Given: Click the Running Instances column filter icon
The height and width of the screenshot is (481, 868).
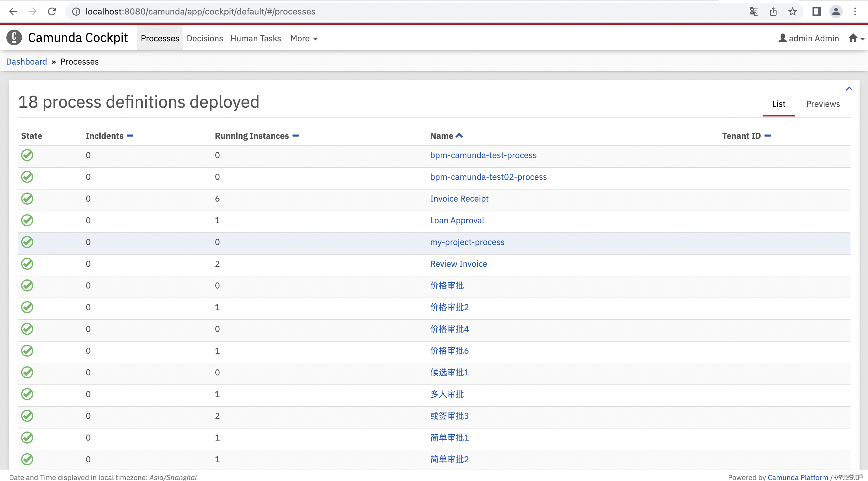Looking at the screenshot, I should (x=296, y=136).
